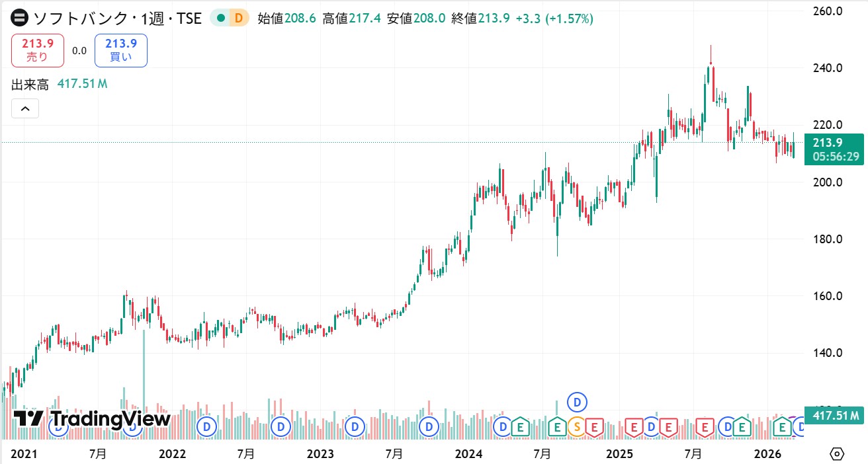Click the red E earnings marker right of S
This screenshot has width=868, height=464.
pos(595,428)
